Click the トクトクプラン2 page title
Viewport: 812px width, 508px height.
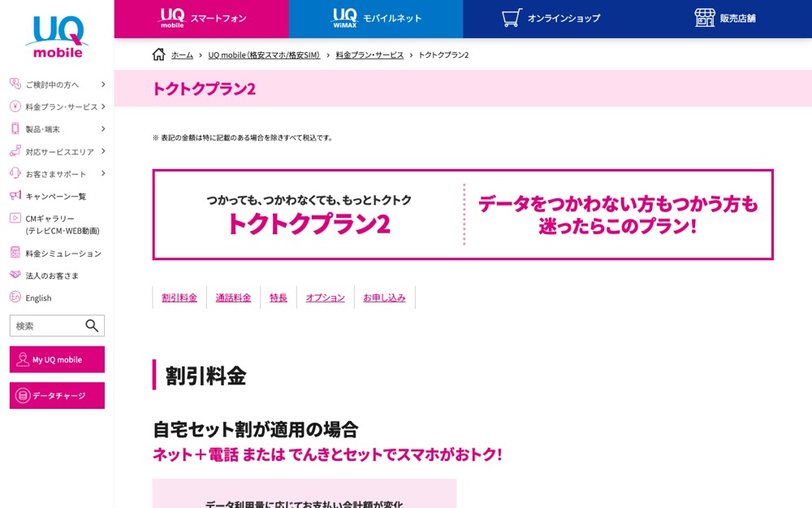204,89
